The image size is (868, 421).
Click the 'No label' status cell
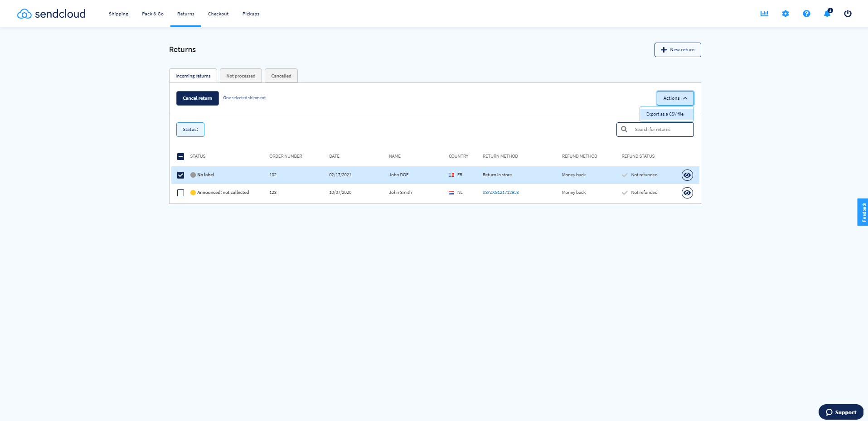pos(202,175)
